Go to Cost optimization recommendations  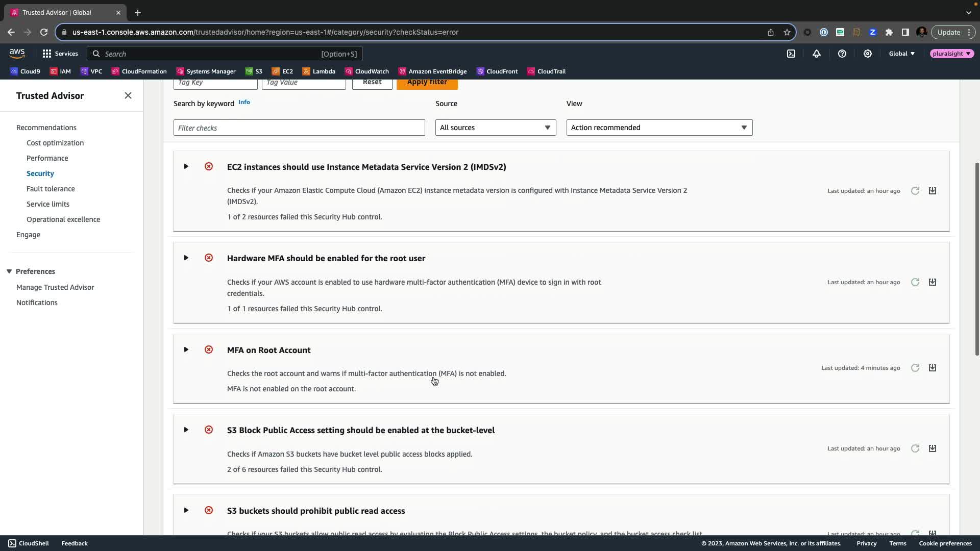[x=55, y=143]
